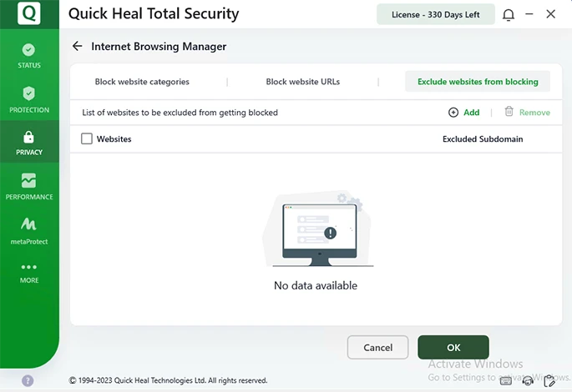572x392 pixels.
Task: Open the feedback clipboard icon
Action: click(x=549, y=380)
